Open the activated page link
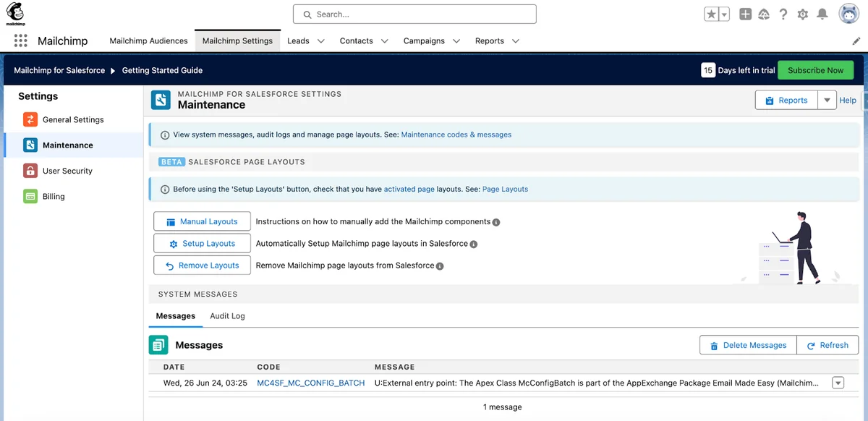The width and height of the screenshot is (868, 421). click(x=409, y=189)
